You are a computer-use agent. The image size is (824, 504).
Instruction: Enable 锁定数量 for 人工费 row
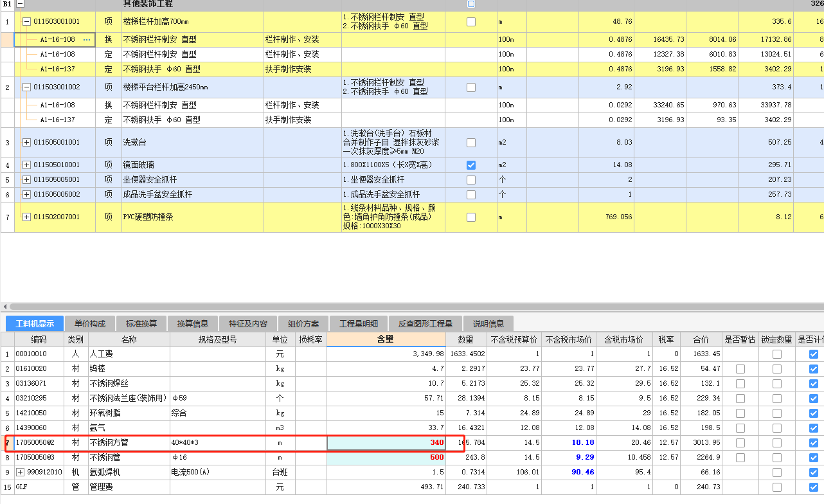[777, 354]
